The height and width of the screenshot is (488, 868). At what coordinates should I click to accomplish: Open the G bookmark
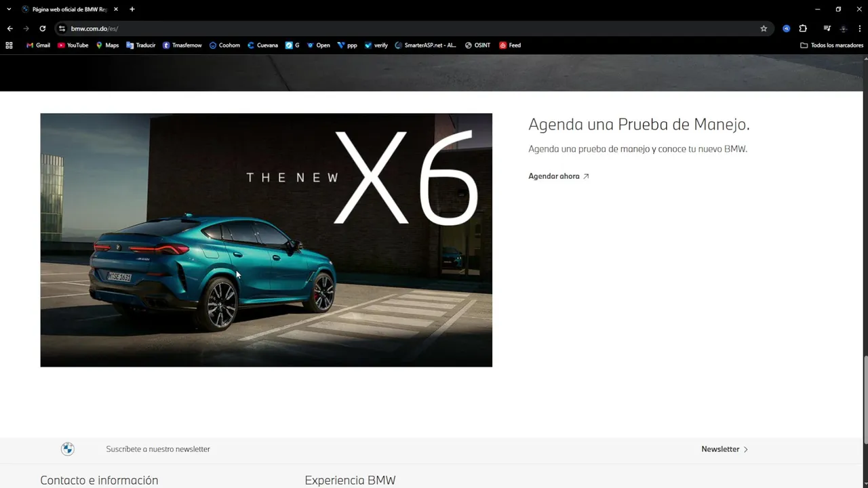click(292, 45)
